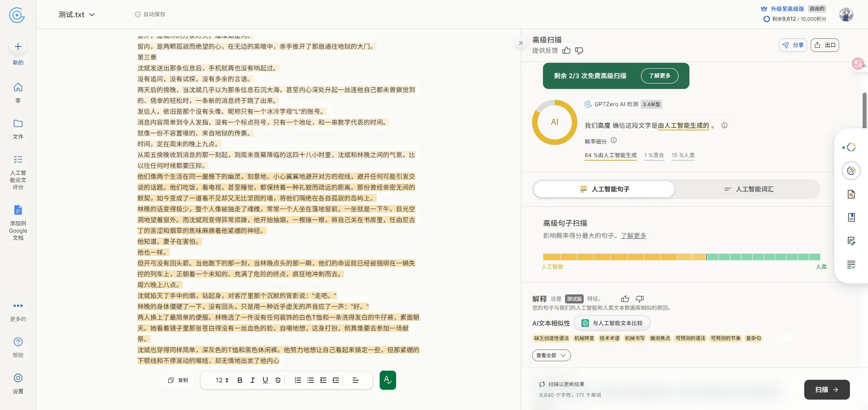
Task: Change font size with the 12 stepper
Action: point(222,380)
